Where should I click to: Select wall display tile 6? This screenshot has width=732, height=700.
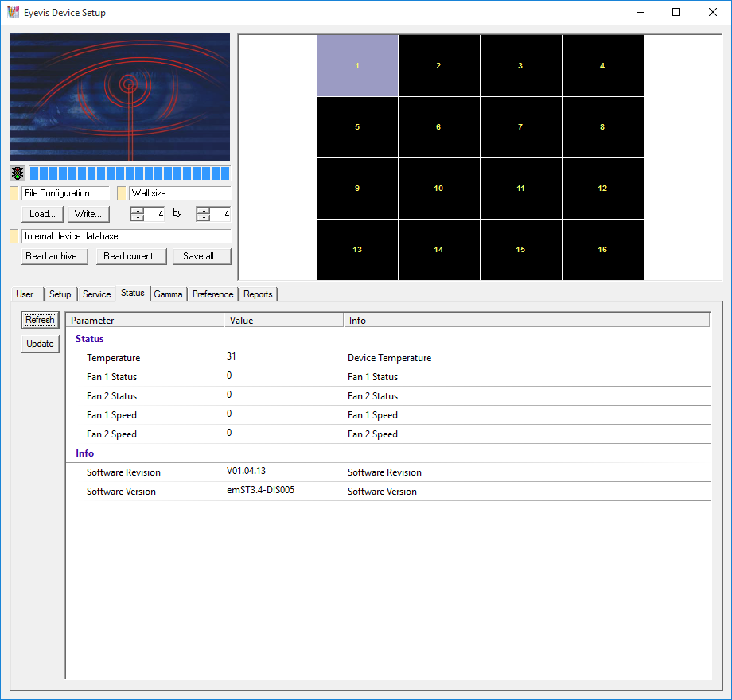pyautogui.click(x=439, y=127)
